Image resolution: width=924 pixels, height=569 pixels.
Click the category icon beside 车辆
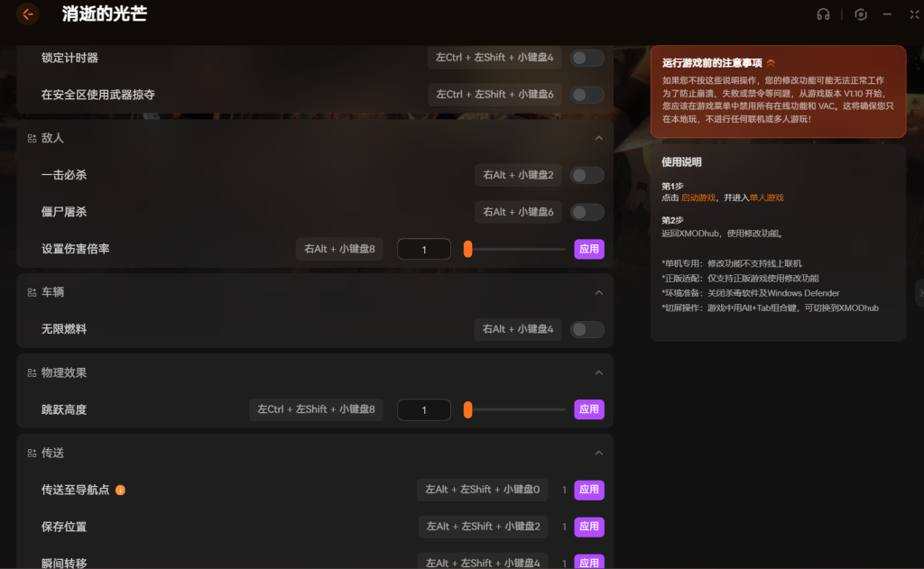pos(32,293)
